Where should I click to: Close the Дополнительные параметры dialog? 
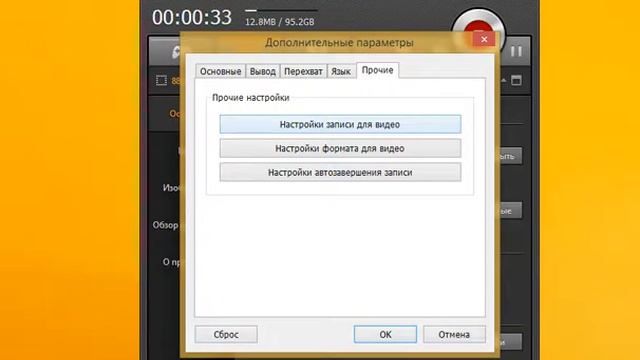point(484,39)
